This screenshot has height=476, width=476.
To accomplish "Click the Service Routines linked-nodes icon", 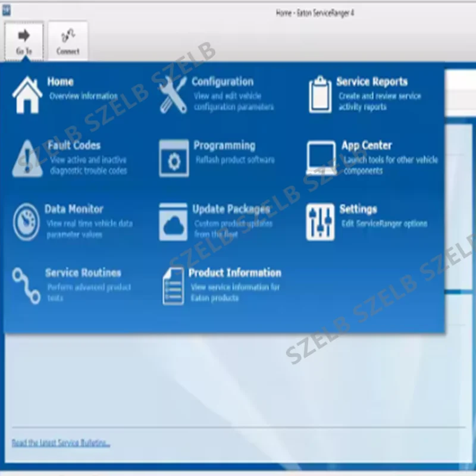I will tap(26, 286).
